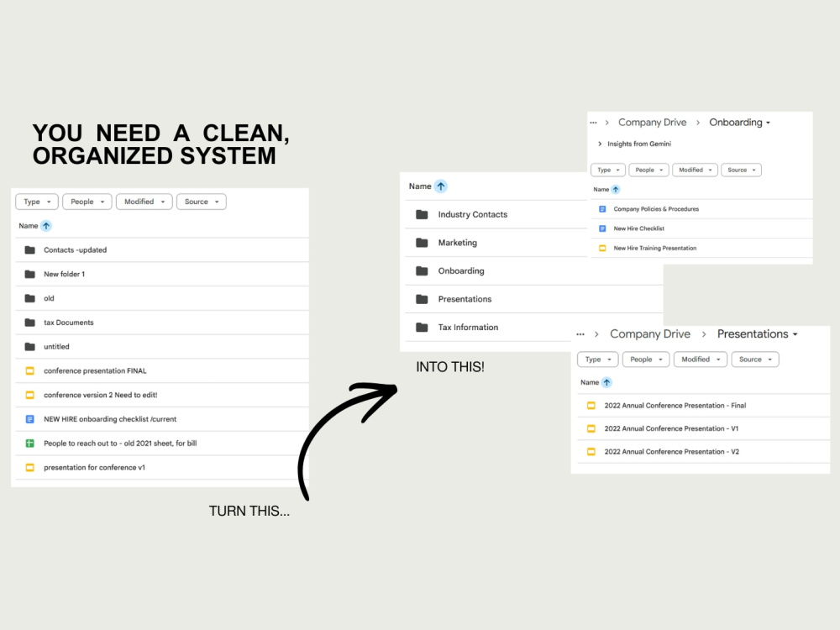Image resolution: width=840 pixels, height=630 pixels.
Task: Select the Industry Contacts folder name
Action: pos(472,214)
